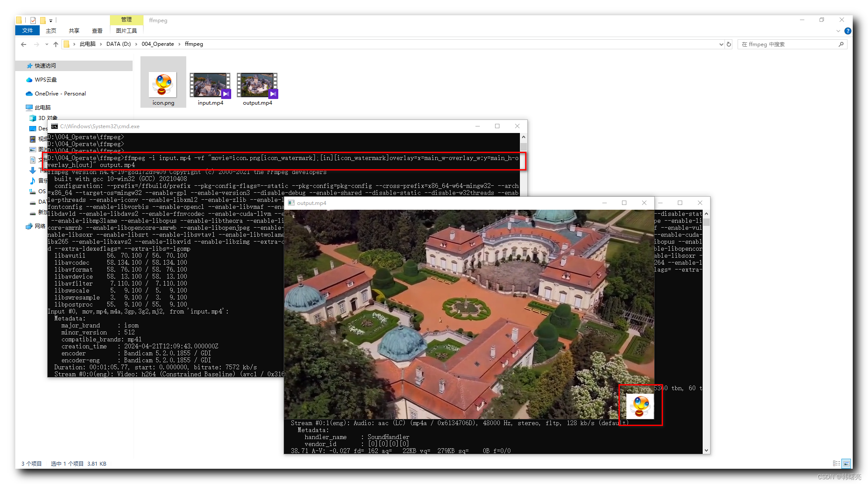Click the Forward navigation arrow in Explorer
Screen dimensions: 868x484
tap(37, 44)
